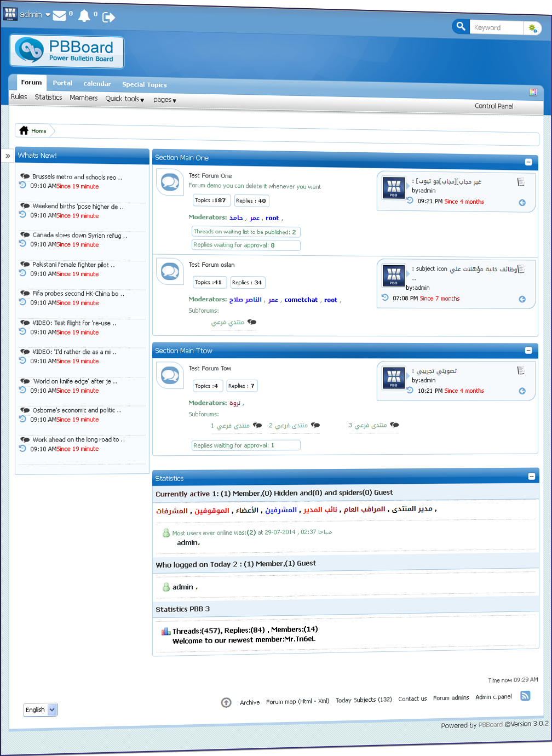Click the Home icon in the breadcrumb bar

pyautogui.click(x=24, y=130)
